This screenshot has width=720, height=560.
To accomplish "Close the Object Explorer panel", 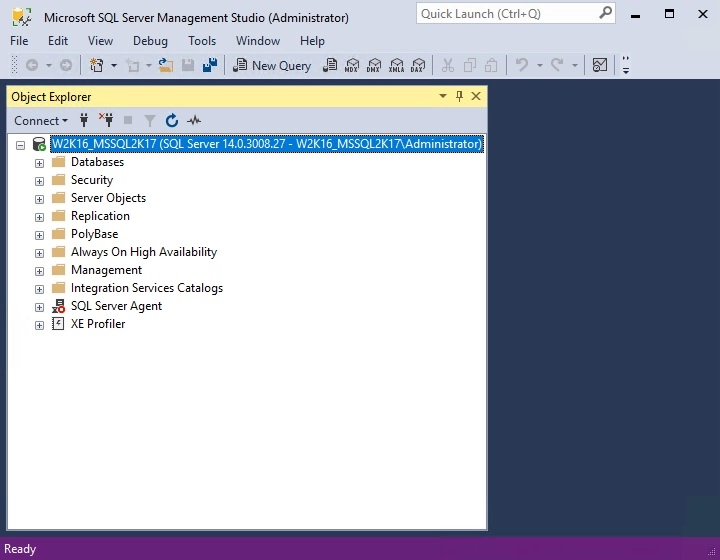I will pos(476,96).
